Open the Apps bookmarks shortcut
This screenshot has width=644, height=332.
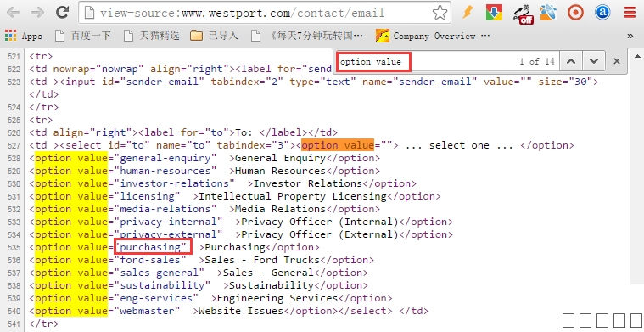[x=24, y=37]
